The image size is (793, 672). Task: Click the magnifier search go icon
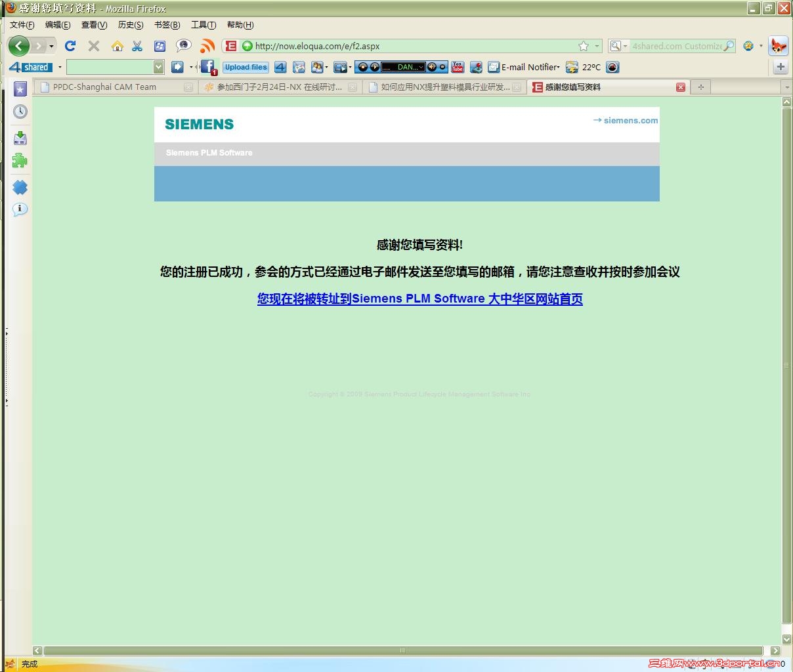click(x=729, y=46)
